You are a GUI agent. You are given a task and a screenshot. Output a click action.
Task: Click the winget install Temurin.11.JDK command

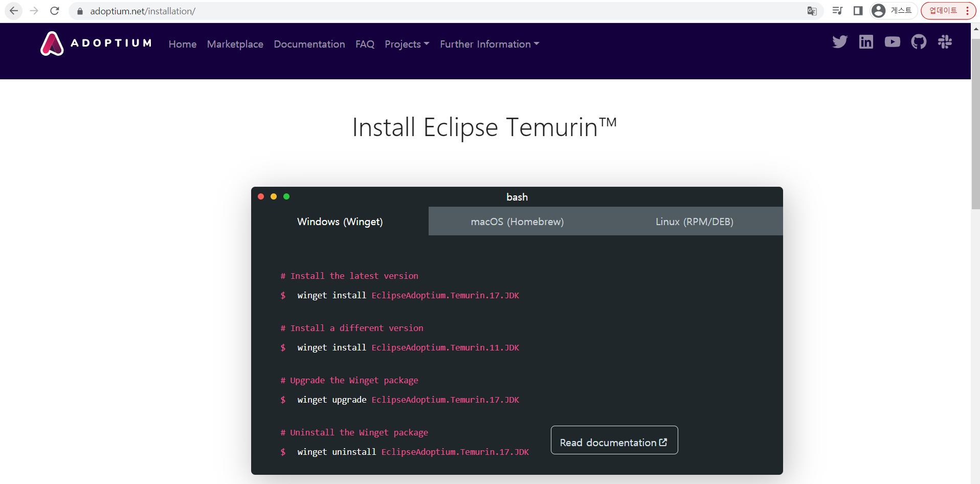coord(408,347)
